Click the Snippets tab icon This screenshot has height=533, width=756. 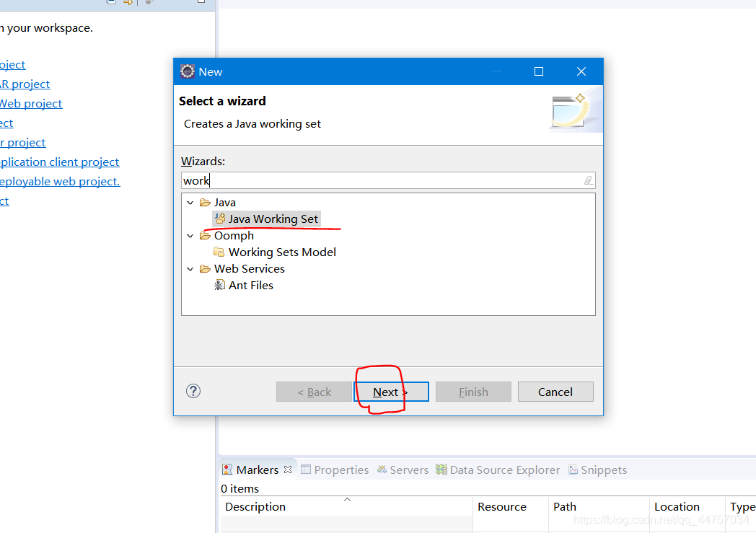click(573, 470)
